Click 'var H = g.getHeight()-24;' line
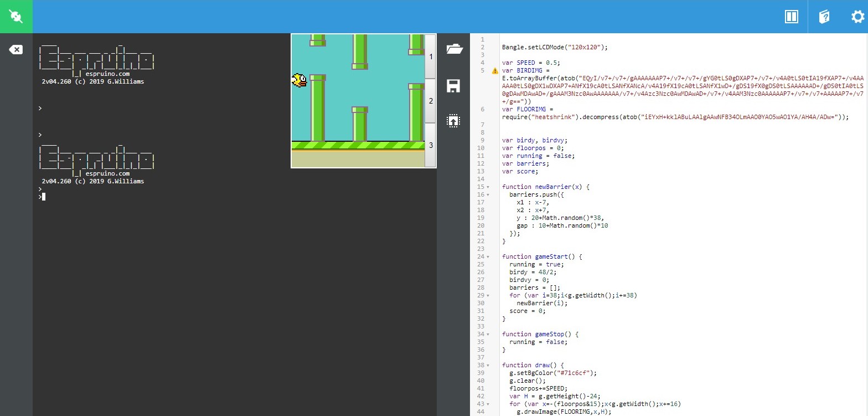 click(x=555, y=396)
